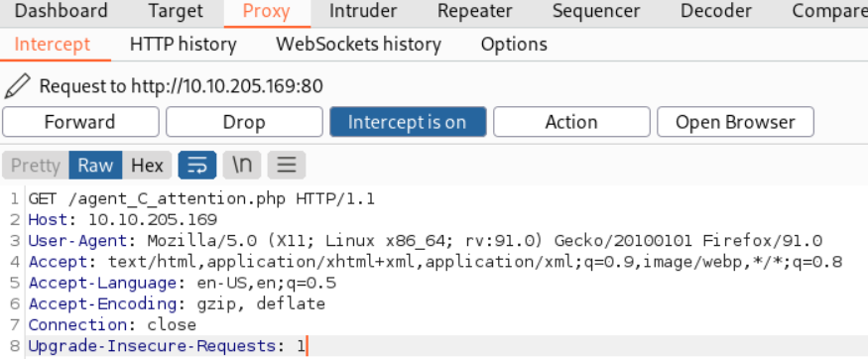Switch message view to Raw
The width and height of the screenshot is (868, 359).
click(95, 166)
